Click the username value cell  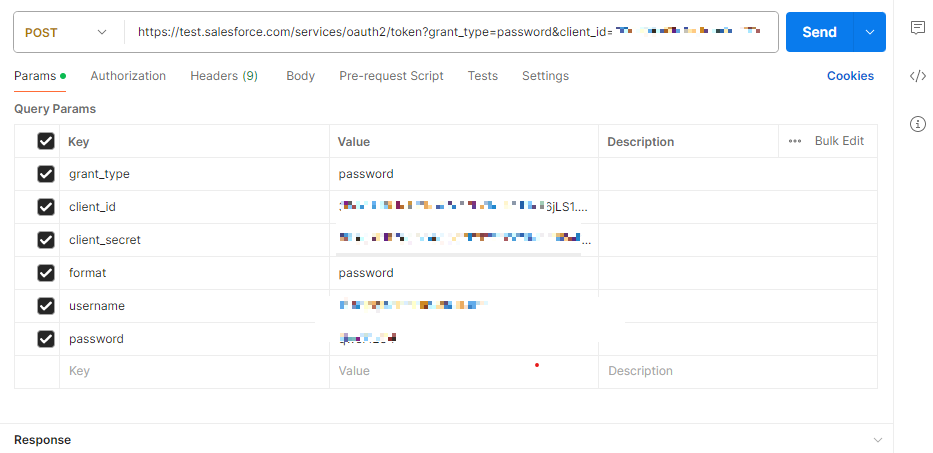(464, 306)
